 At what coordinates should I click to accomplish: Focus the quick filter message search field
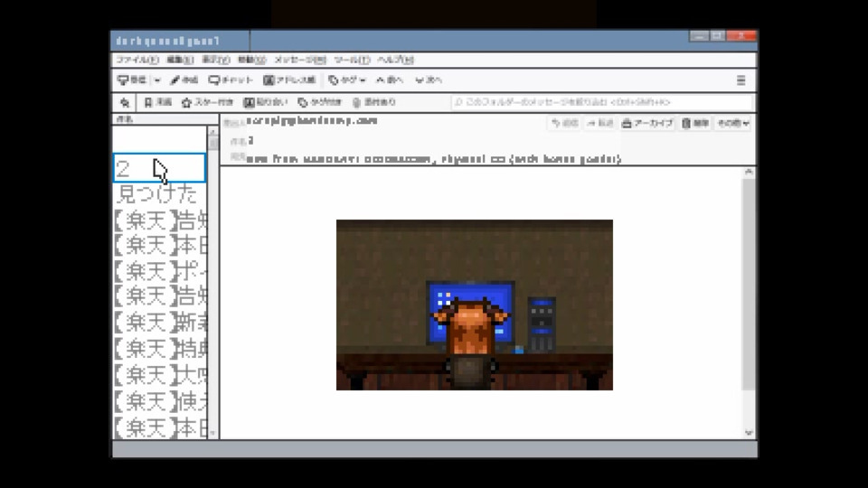pos(602,102)
